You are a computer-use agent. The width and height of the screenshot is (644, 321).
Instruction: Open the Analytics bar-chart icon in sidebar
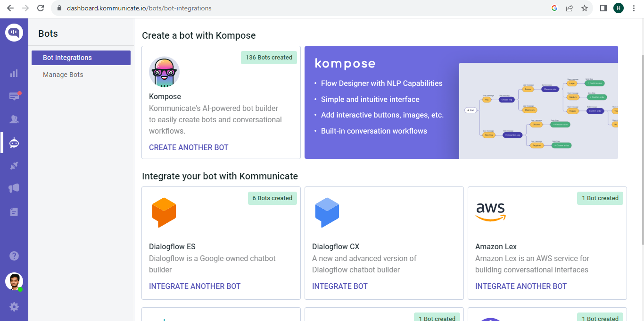(14, 73)
